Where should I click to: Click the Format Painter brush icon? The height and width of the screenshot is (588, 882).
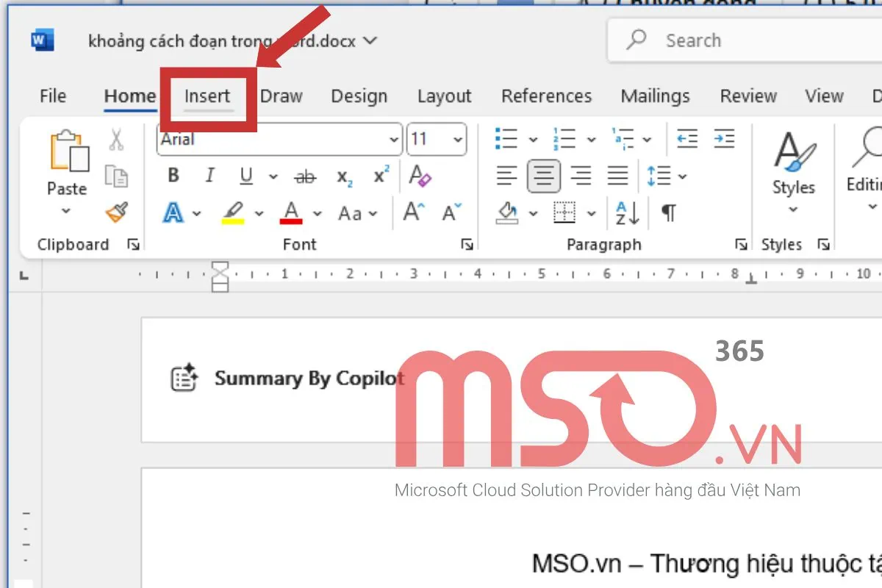116,212
